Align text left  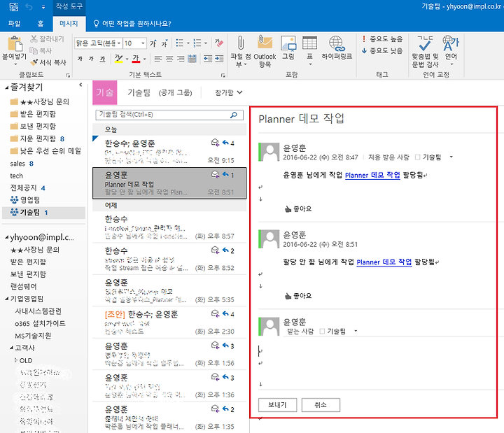(x=157, y=59)
